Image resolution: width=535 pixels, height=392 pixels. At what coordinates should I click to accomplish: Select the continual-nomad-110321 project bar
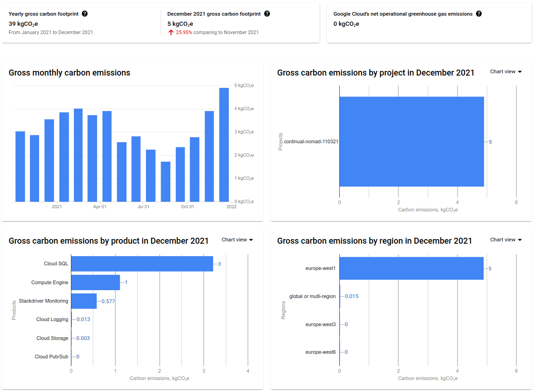pyautogui.click(x=411, y=141)
